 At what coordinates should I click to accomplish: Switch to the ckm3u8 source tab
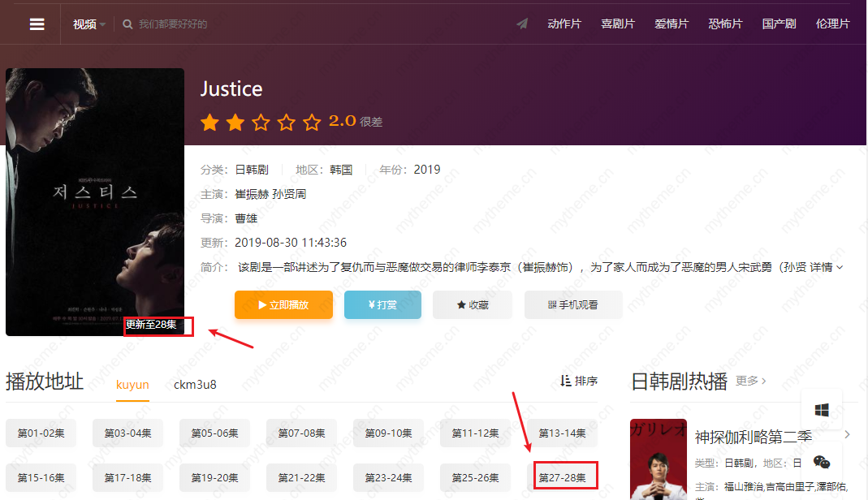(195, 385)
